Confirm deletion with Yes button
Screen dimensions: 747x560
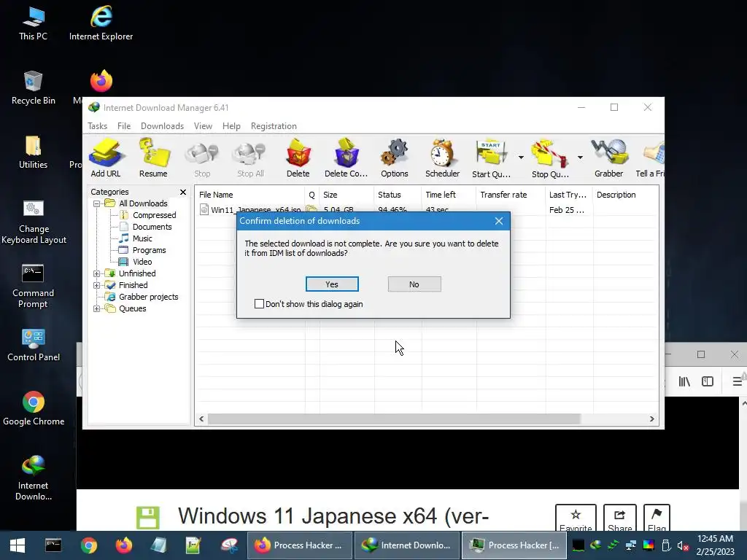click(332, 284)
